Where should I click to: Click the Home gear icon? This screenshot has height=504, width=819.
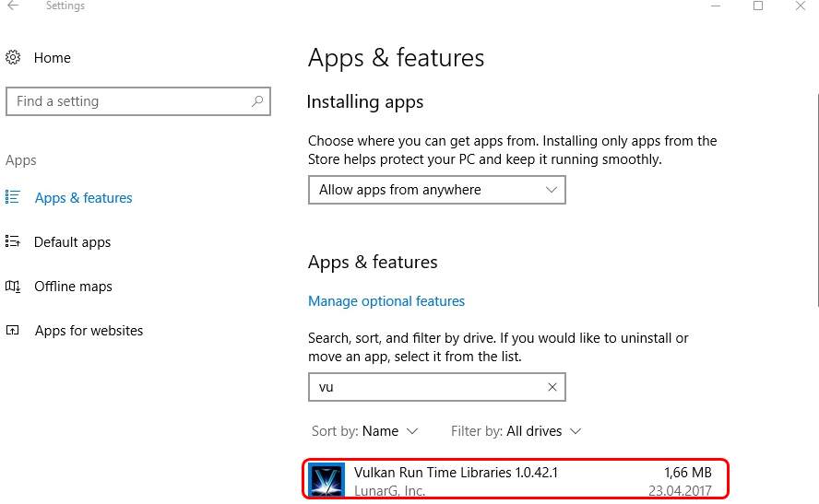(13, 58)
